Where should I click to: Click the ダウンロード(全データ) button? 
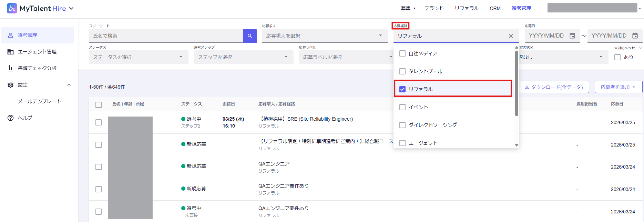(x=554, y=87)
